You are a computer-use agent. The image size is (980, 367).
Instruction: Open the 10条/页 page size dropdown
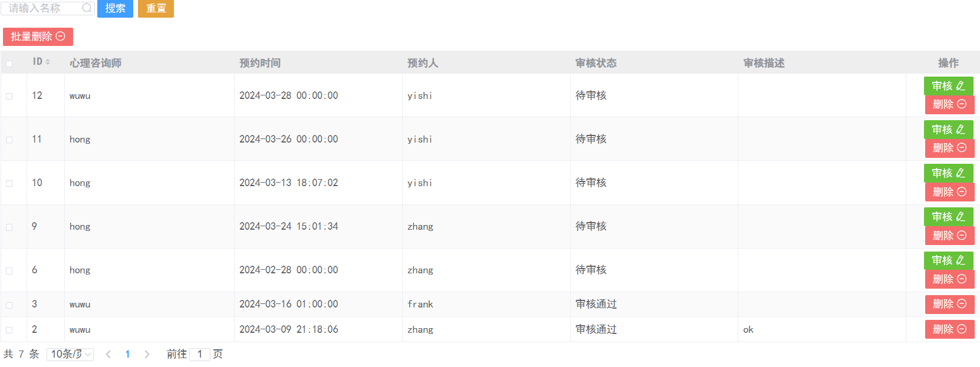(70, 354)
